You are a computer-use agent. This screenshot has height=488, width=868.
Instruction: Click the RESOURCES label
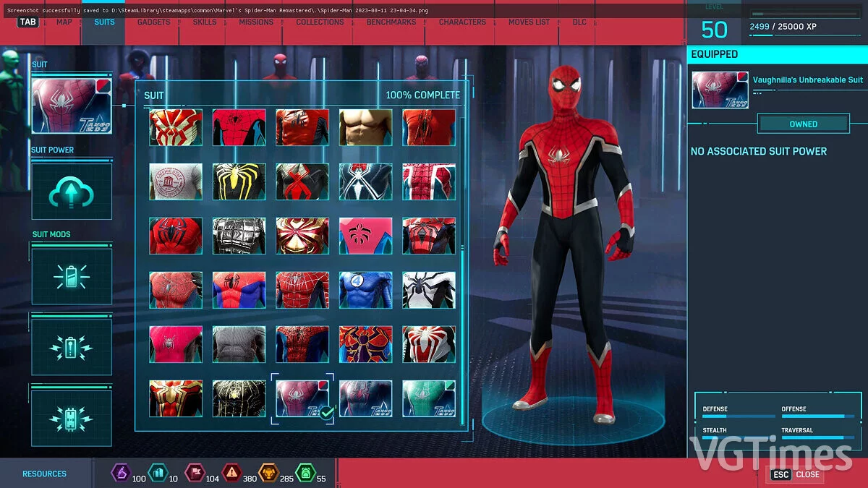pos(44,474)
